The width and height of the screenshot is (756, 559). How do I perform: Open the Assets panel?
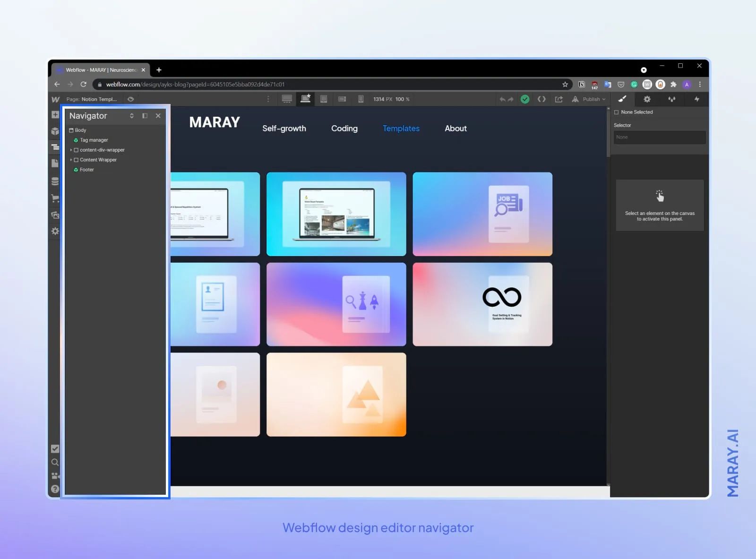(55, 215)
